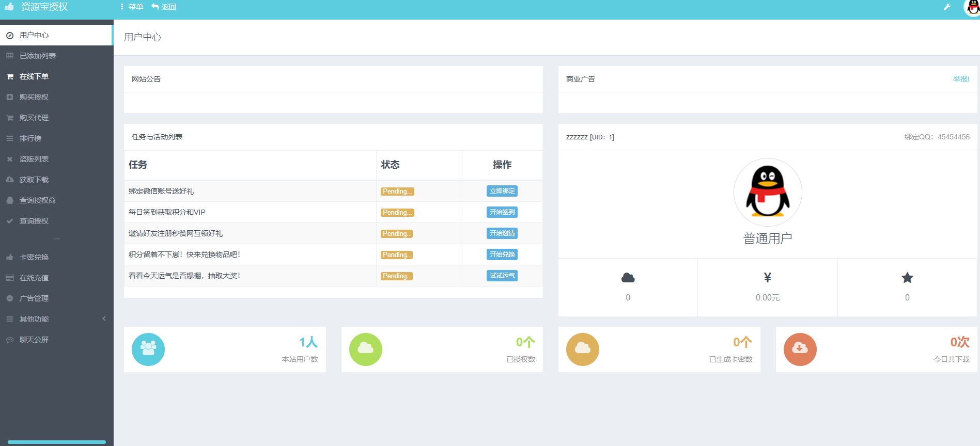
Task: Click the blue progress bar at sidebar bottom
Action: [x=57, y=442]
